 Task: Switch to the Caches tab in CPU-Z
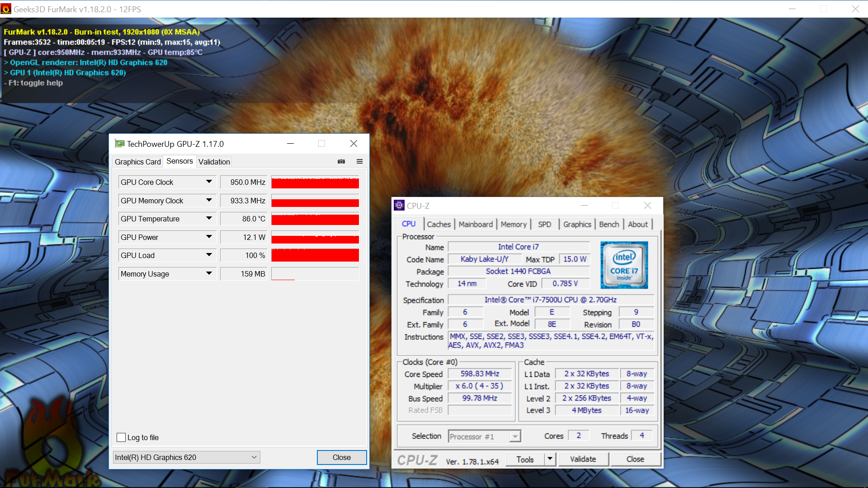[439, 225]
